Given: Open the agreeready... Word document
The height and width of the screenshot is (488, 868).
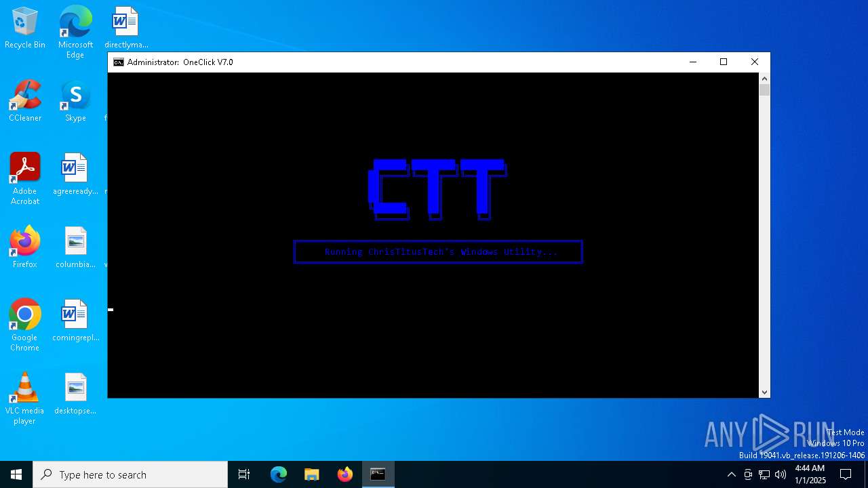Looking at the screenshot, I should 75,174.
